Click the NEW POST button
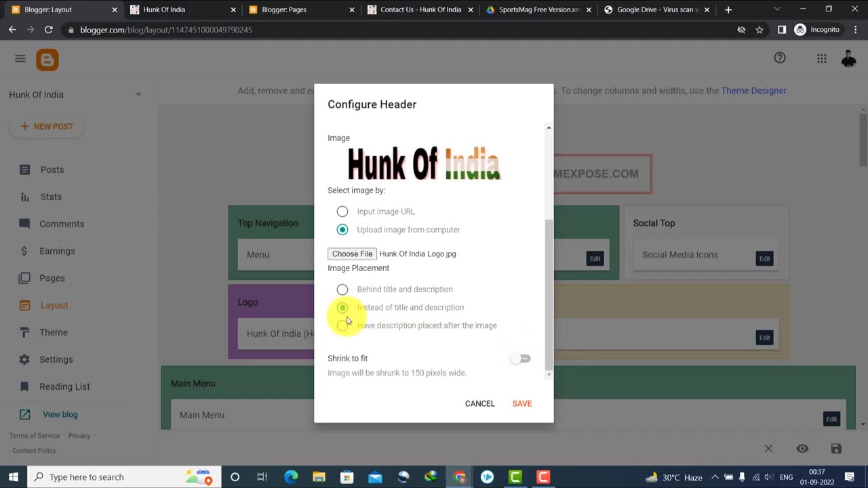Screen dimensions: 868x488 coord(47,127)
